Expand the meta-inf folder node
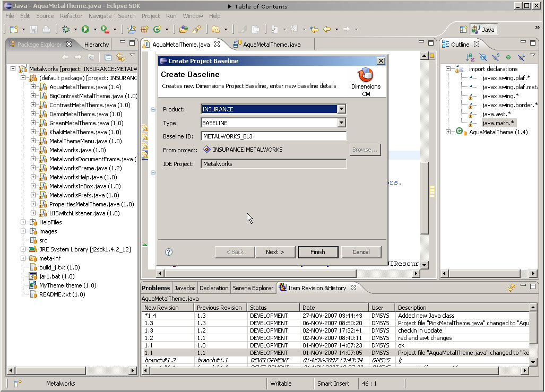Image resolution: width=545 pixels, height=392 pixels. pyautogui.click(x=23, y=258)
